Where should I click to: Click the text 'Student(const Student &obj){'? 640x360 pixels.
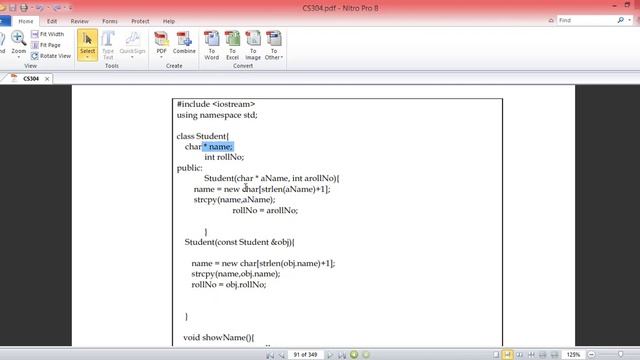click(240, 242)
